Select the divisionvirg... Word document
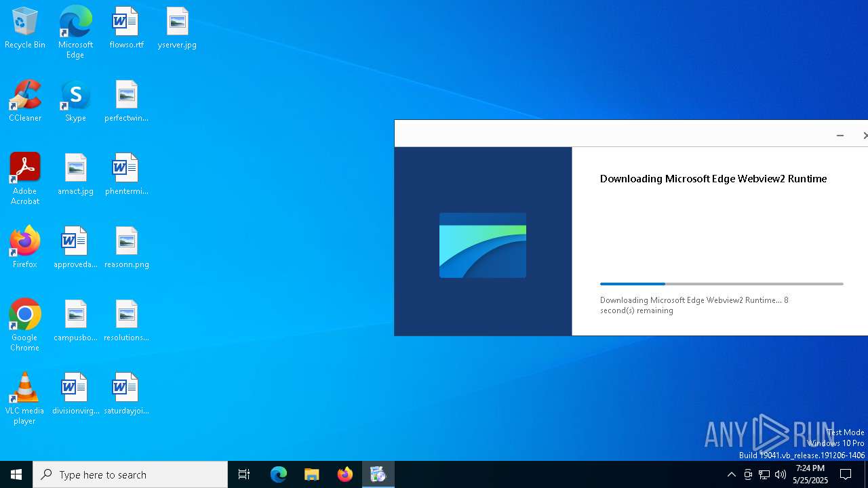 click(75, 394)
